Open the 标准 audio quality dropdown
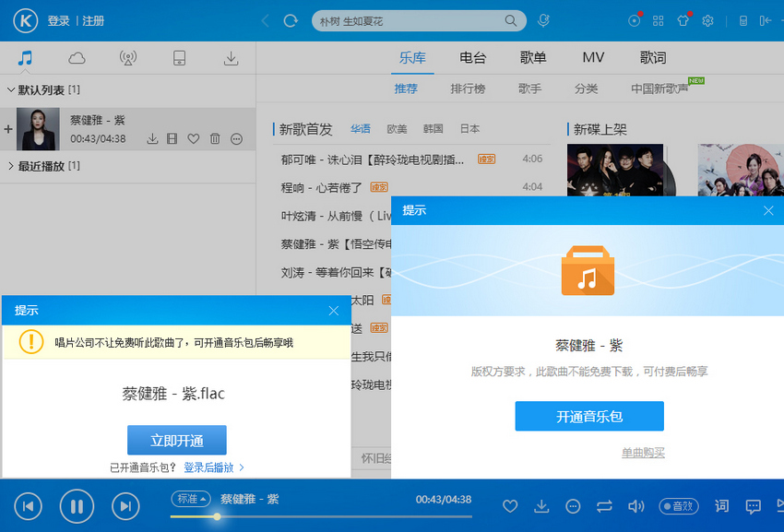This screenshot has width=784, height=532. tap(191, 498)
